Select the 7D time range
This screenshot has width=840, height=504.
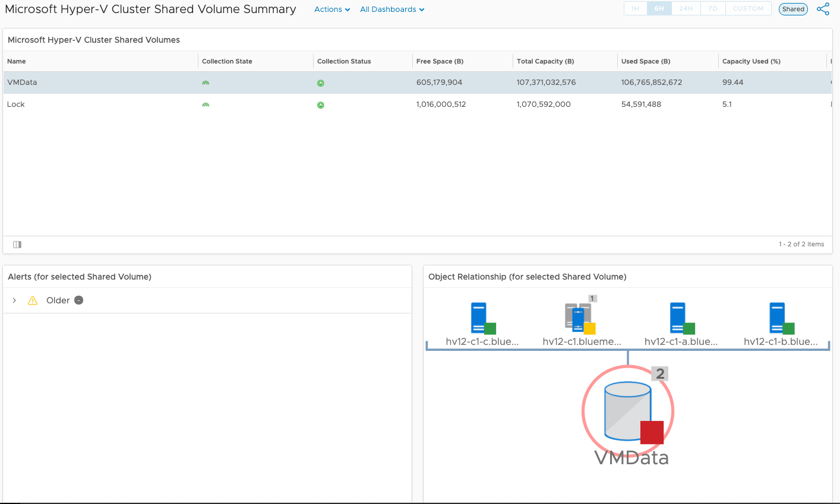point(713,8)
